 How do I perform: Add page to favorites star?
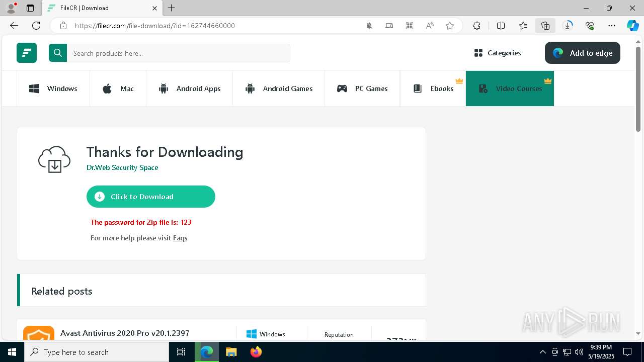pos(450,26)
